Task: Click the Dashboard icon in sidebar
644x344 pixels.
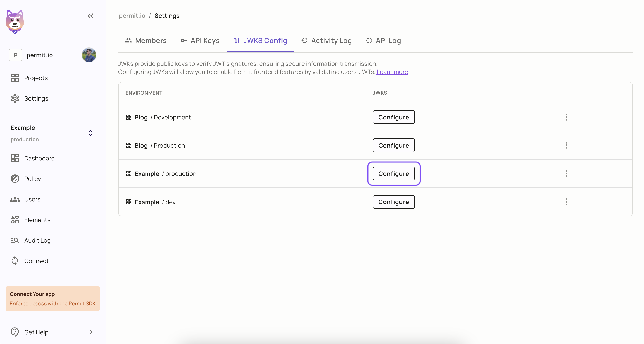Action: click(x=15, y=158)
